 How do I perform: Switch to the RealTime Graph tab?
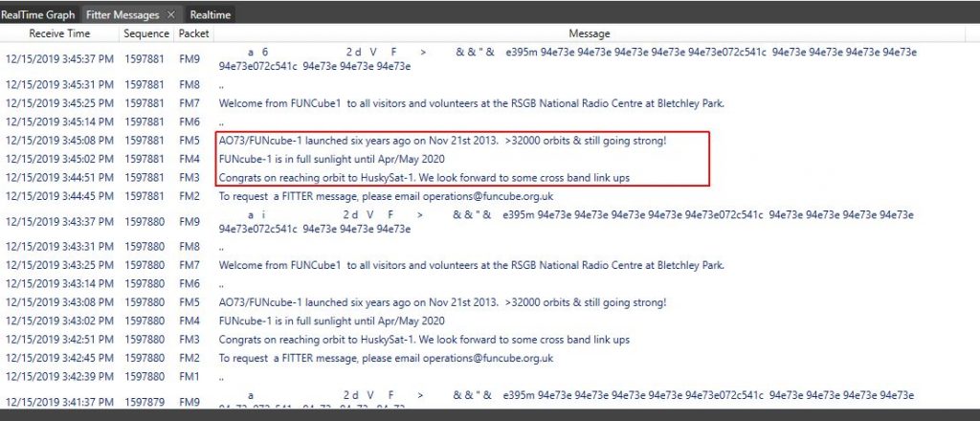pos(38,15)
